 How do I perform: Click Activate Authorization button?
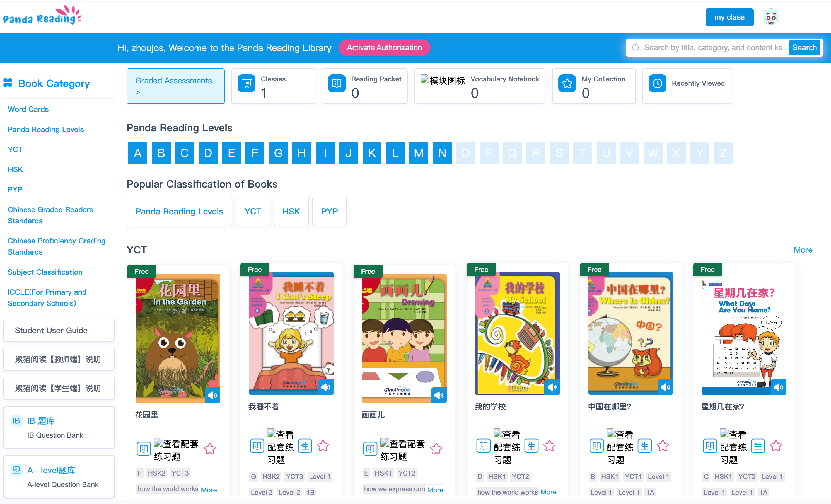384,48
